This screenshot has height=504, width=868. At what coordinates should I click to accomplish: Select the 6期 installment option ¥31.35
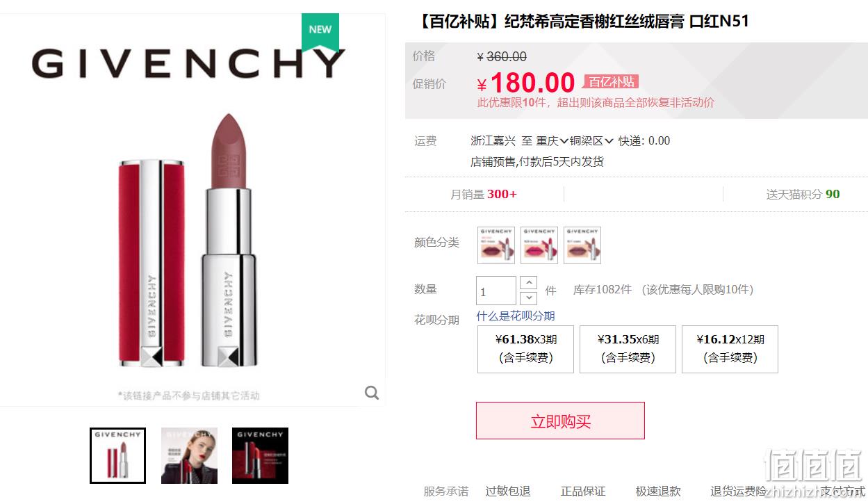[628, 349]
